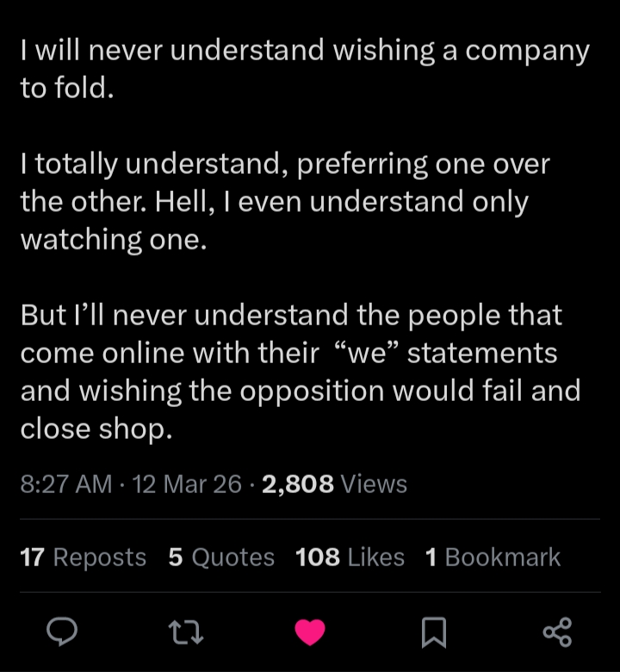
Task: Open the reply speech bubble icon
Action: 62,633
